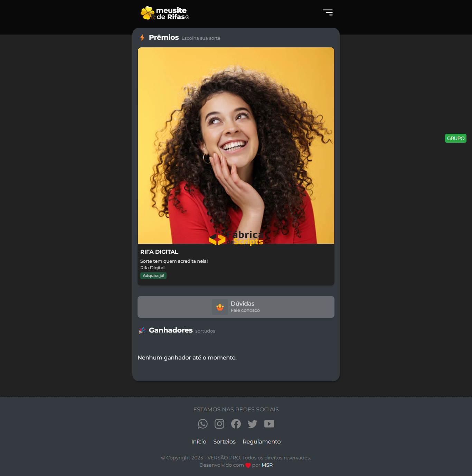This screenshot has width=472, height=476.
Task: Open the hamburger menu in header
Action: 328,12
